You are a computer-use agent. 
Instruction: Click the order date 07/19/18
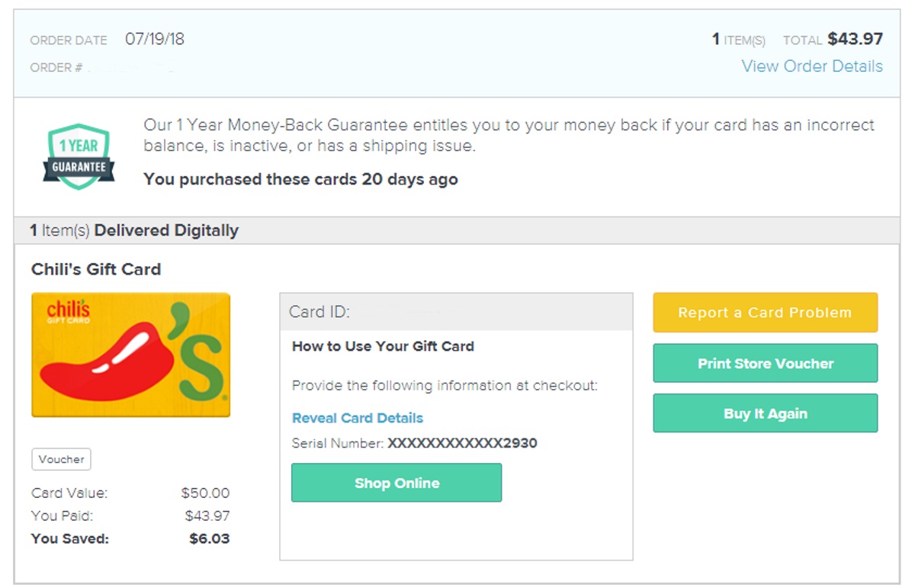point(155,39)
